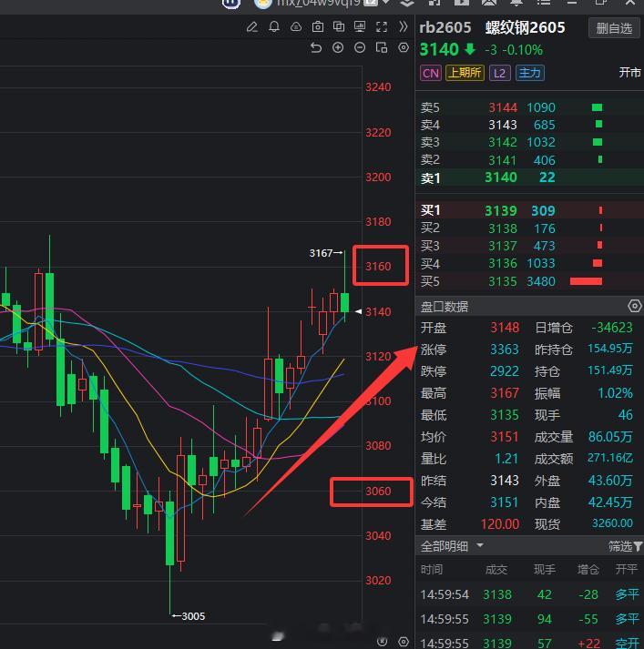The image size is (644, 649).
Task: Click the 时间 column header
Action: tap(432, 570)
